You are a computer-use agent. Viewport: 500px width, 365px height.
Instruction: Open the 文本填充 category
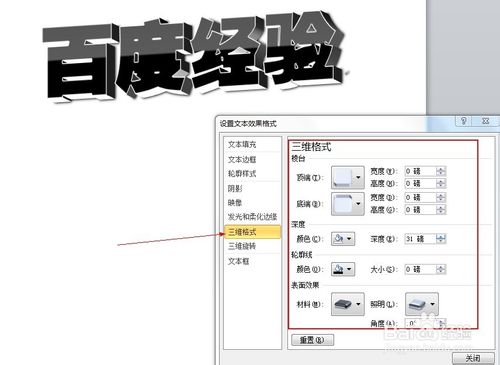242,145
